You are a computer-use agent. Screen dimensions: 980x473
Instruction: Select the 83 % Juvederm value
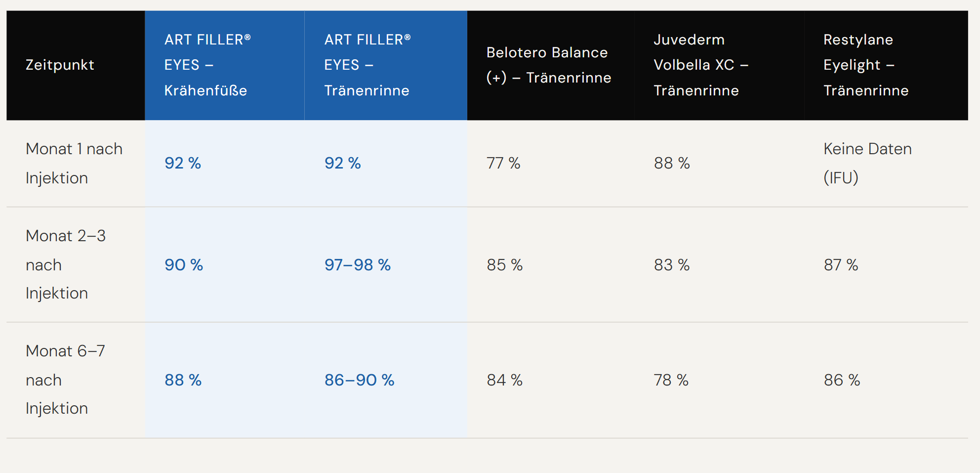tap(671, 265)
